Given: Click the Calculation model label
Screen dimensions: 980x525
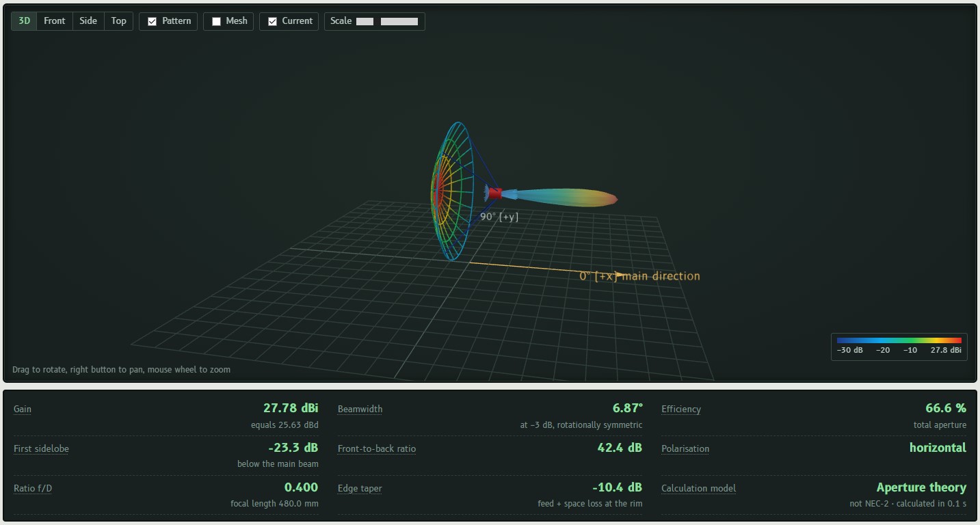Looking at the screenshot, I should [x=698, y=488].
